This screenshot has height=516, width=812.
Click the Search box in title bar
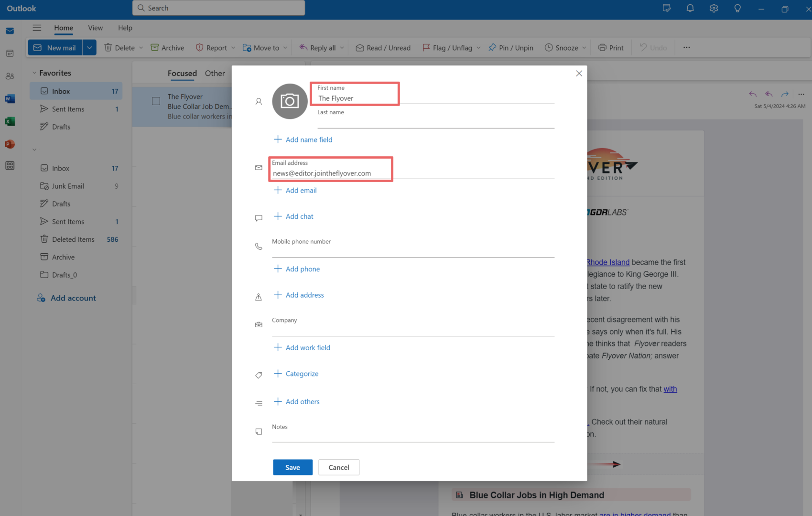(x=218, y=8)
